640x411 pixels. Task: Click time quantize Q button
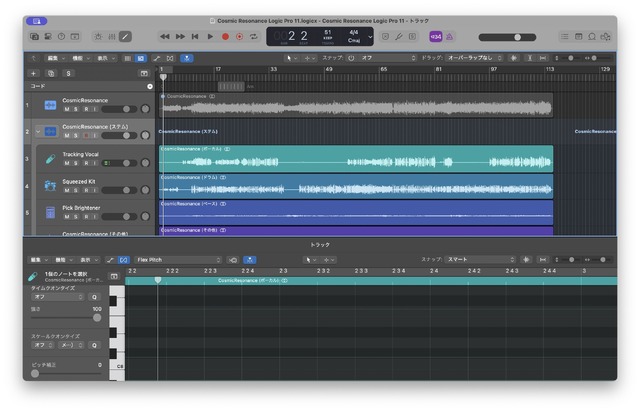click(94, 297)
